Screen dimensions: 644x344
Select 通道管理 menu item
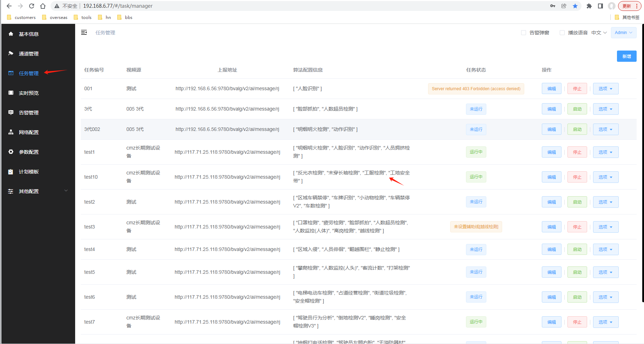click(38, 53)
